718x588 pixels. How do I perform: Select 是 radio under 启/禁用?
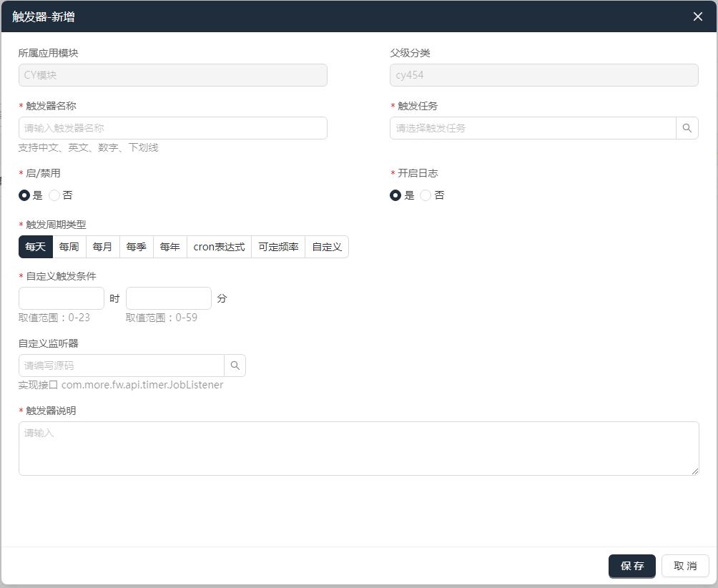[24, 195]
